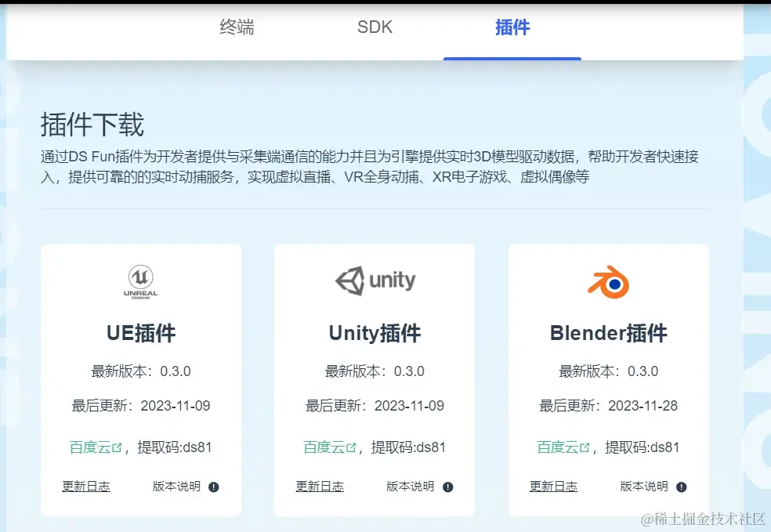Click 版本说明 text in Unity插件 card
Image resolution: width=771 pixels, height=532 pixels.
(x=410, y=487)
